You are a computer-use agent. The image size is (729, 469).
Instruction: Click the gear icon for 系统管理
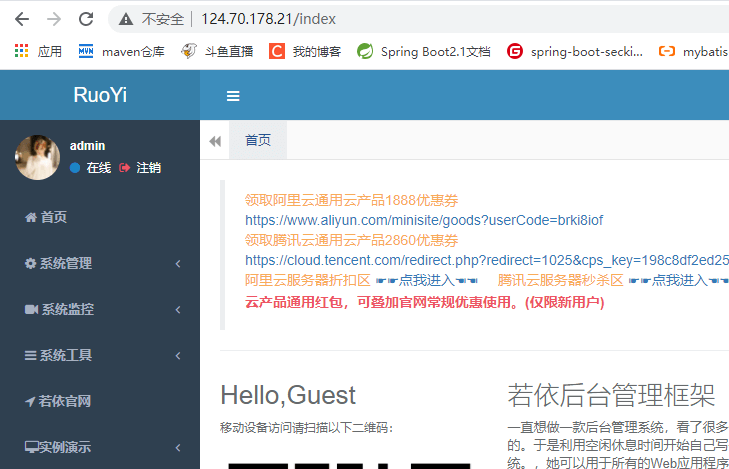click(x=30, y=263)
